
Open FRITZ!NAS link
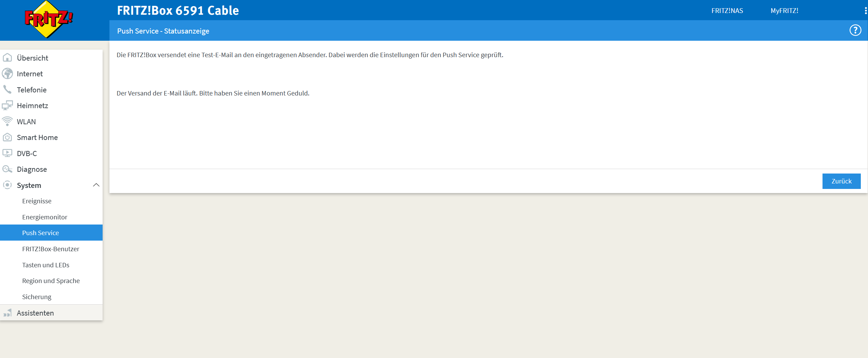727,11
